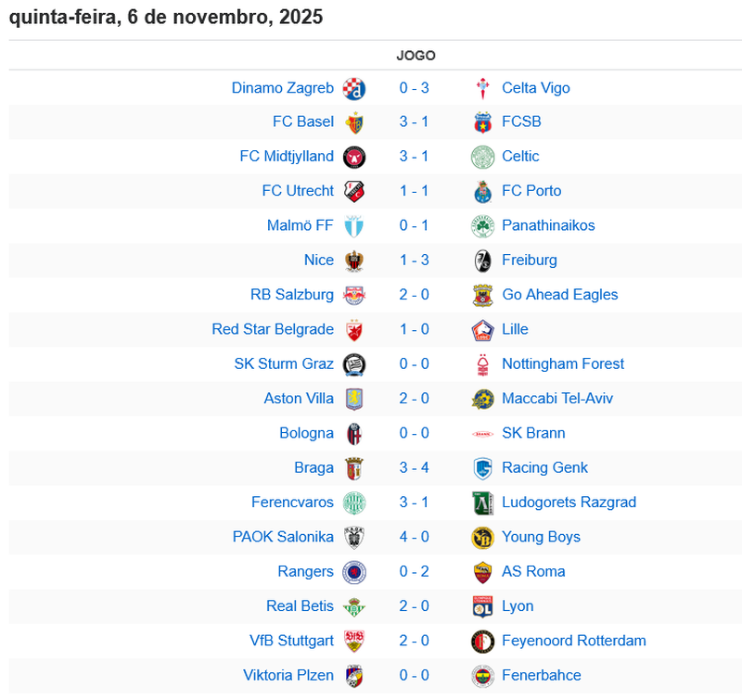Click the AS Roma crest icon

tap(482, 572)
